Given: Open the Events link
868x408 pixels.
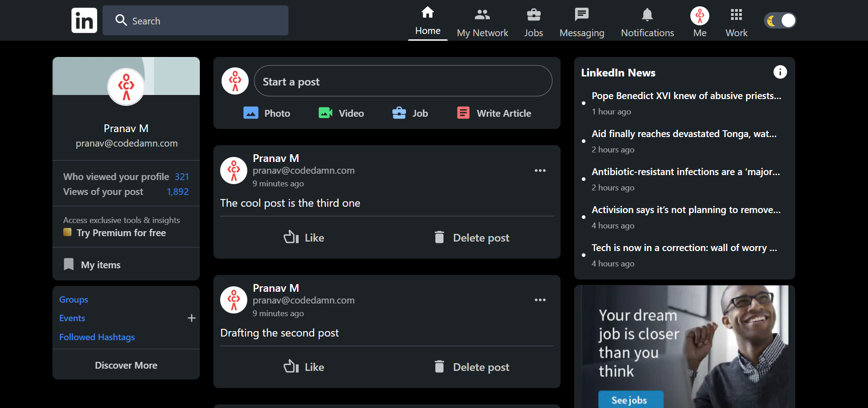Looking at the screenshot, I should 72,318.
